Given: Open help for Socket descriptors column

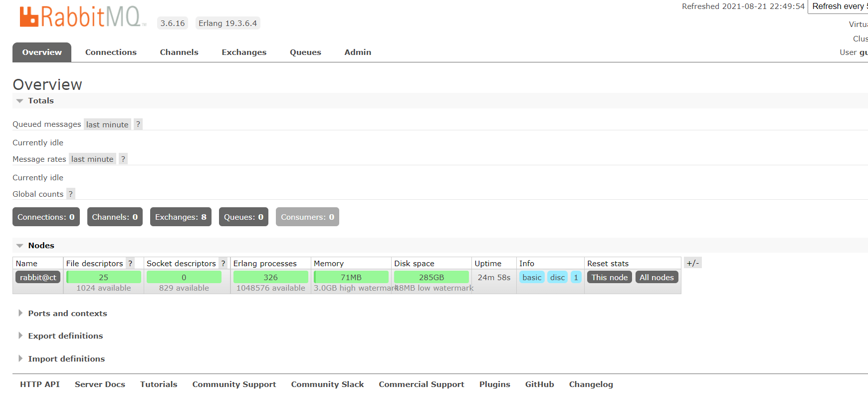Looking at the screenshot, I should [223, 263].
